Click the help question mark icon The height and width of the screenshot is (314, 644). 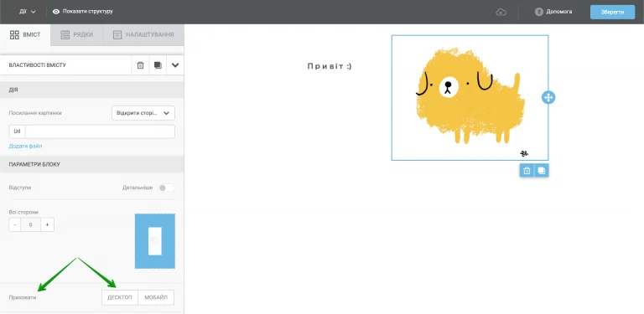[x=539, y=12]
